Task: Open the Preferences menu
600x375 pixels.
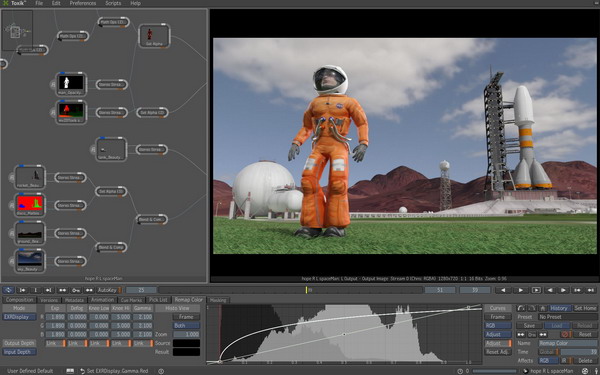Action: (x=83, y=3)
